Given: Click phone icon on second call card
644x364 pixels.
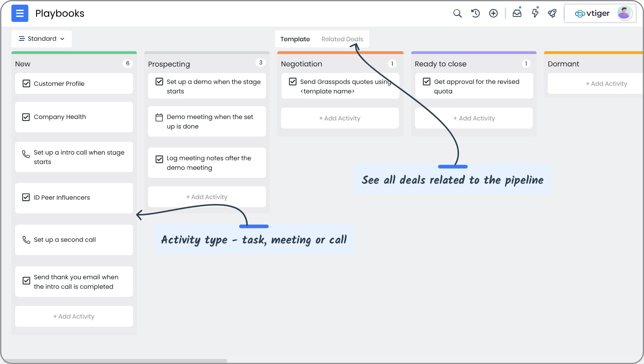Looking at the screenshot, I should pos(26,240).
